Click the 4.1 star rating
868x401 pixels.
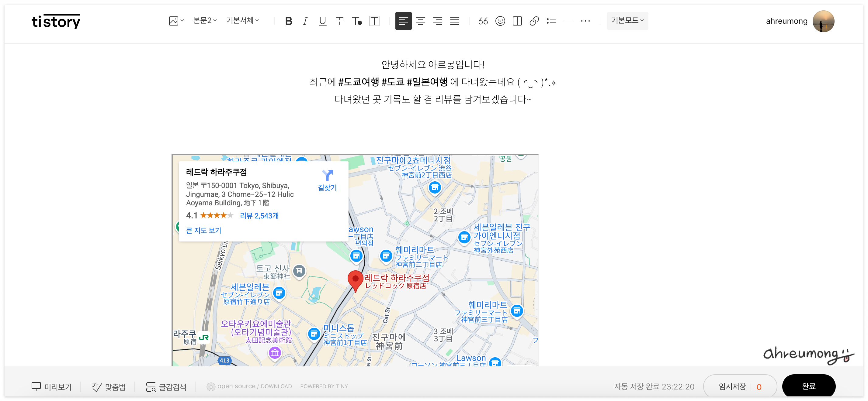point(209,215)
